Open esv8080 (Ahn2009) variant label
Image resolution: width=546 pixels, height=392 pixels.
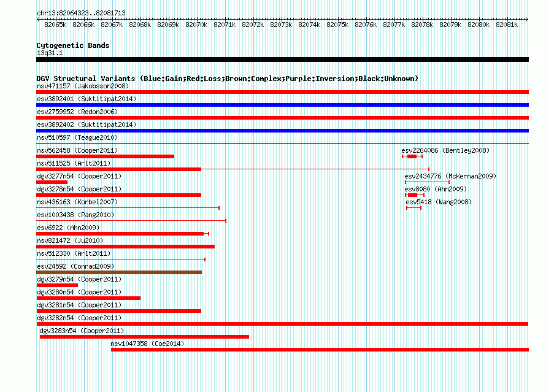(436, 189)
